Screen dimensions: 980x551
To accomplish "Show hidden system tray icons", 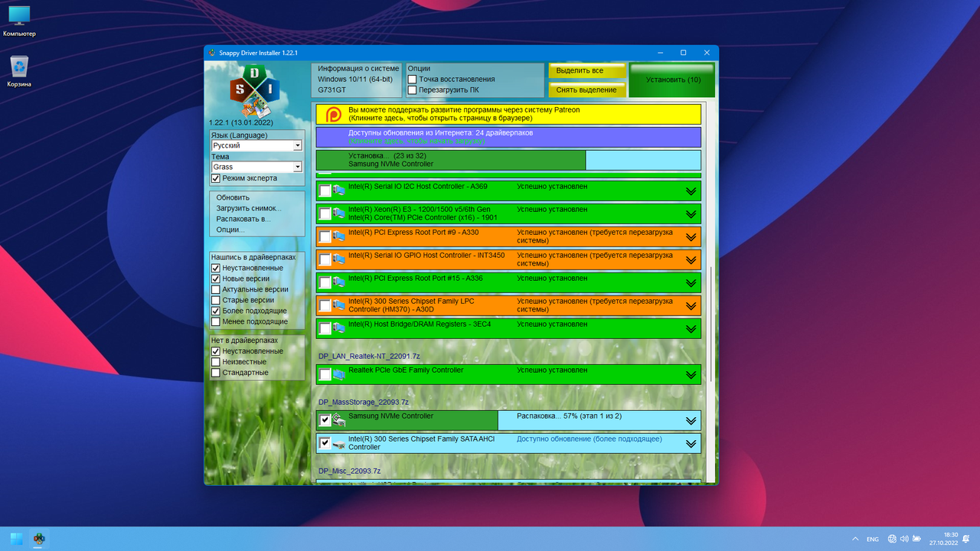I will coord(855,539).
